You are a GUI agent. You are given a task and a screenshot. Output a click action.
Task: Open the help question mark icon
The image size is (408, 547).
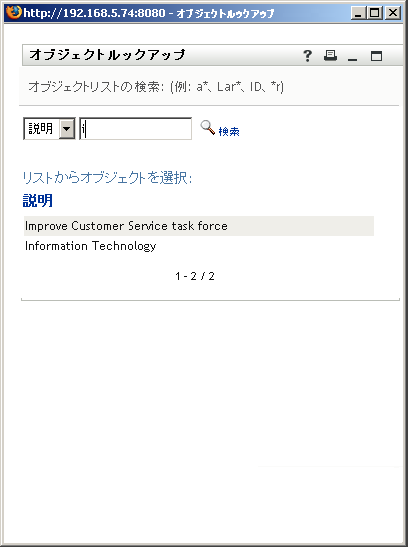click(x=307, y=56)
